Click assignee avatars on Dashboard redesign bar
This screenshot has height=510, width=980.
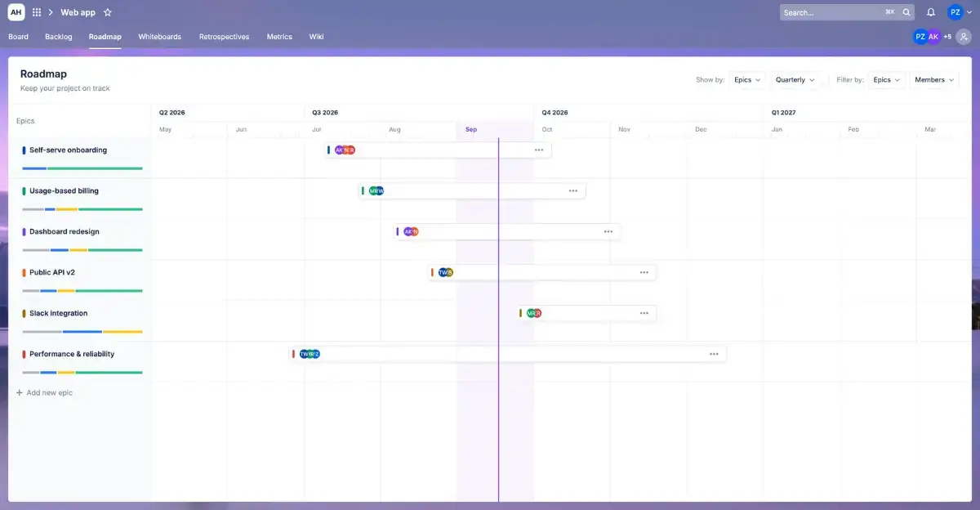click(411, 231)
